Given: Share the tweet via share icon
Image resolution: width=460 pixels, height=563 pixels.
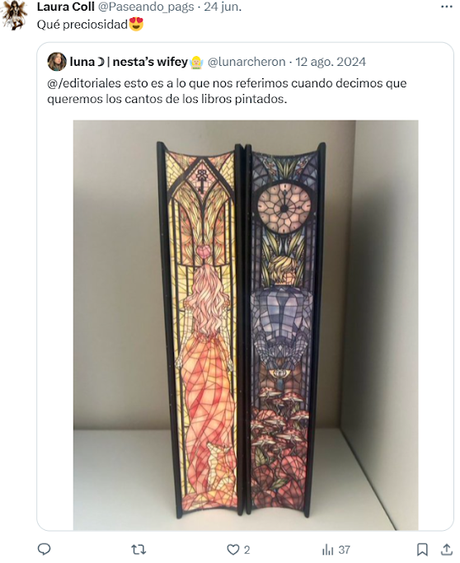Looking at the screenshot, I should [446, 549].
